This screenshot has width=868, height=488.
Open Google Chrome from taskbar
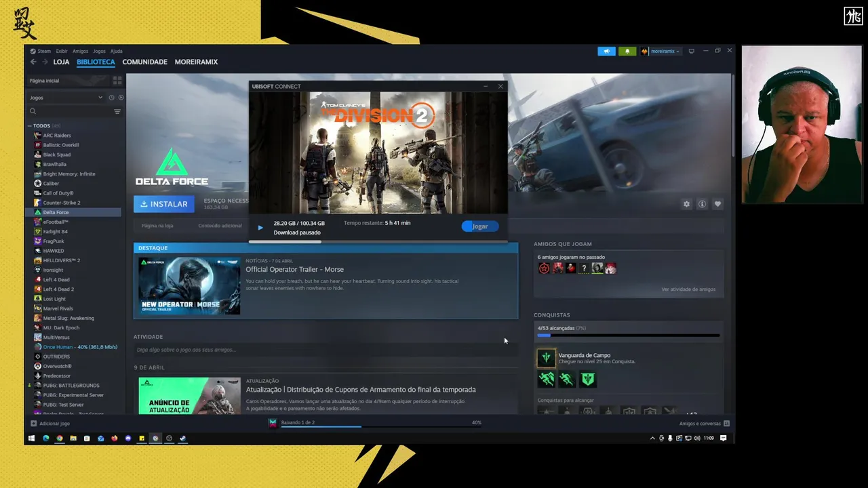[60, 439]
